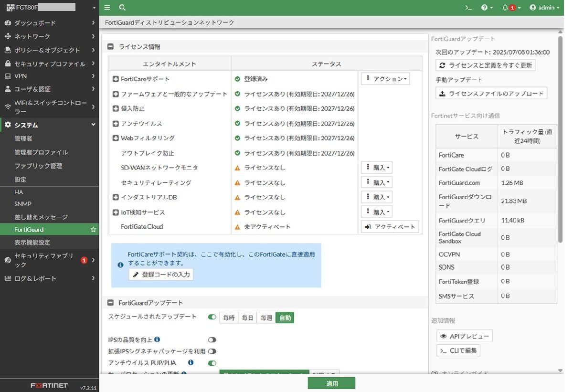The width and height of the screenshot is (573, 392).
Task: Expand the FortiCareサポート row
Action: tap(116, 79)
